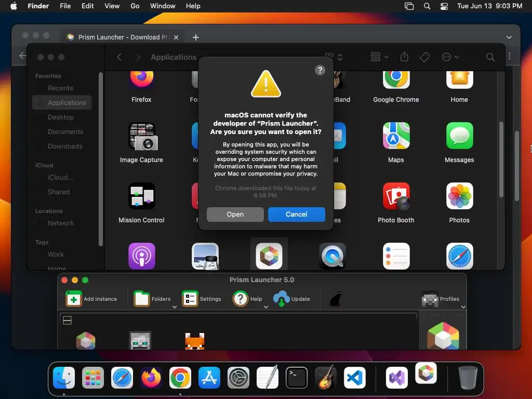Cancel opening Prism Launcher
This screenshot has height=399, width=532.
(297, 215)
